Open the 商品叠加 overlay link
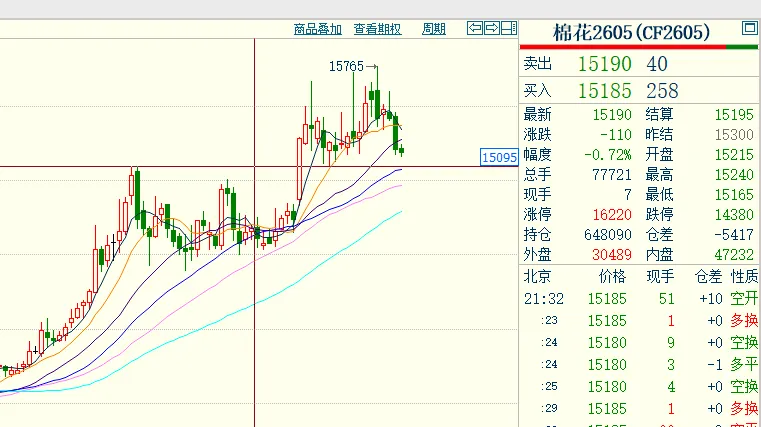 tap(317, 29)
